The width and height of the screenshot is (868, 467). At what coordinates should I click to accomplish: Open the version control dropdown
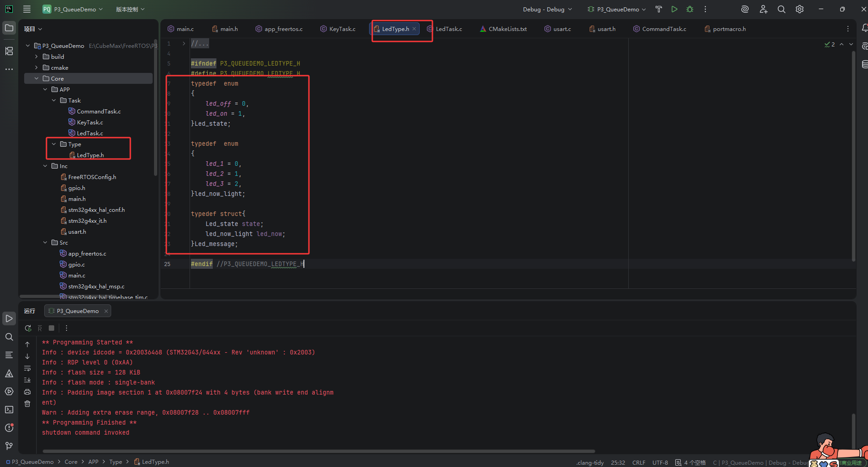(x=130, y=9)
